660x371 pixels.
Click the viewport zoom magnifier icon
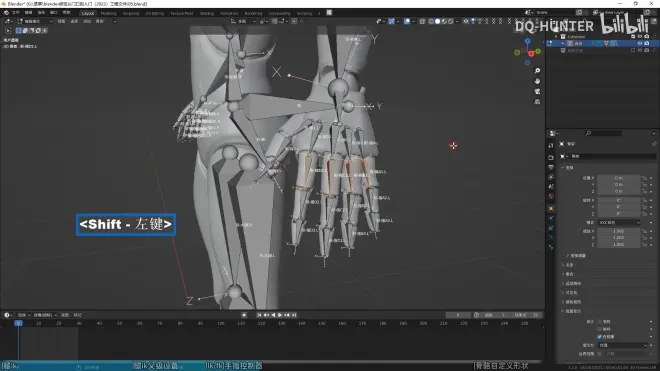coord(537,71)
